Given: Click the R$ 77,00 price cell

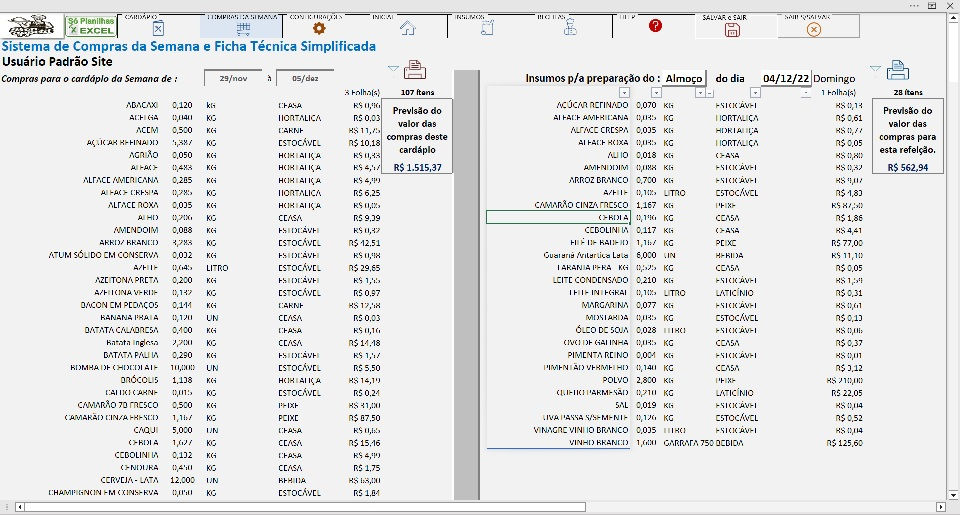Looking at the screenshot, I should click(847, 242).
